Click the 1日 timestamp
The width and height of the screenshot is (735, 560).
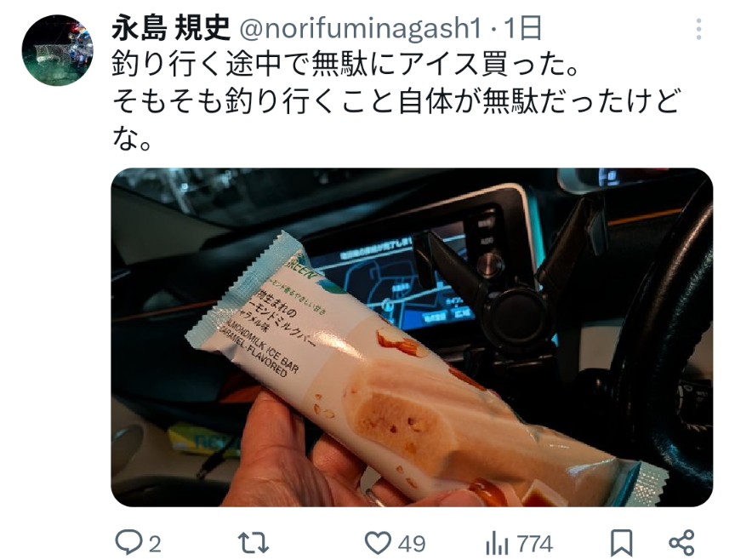click(x=522, y=28)
